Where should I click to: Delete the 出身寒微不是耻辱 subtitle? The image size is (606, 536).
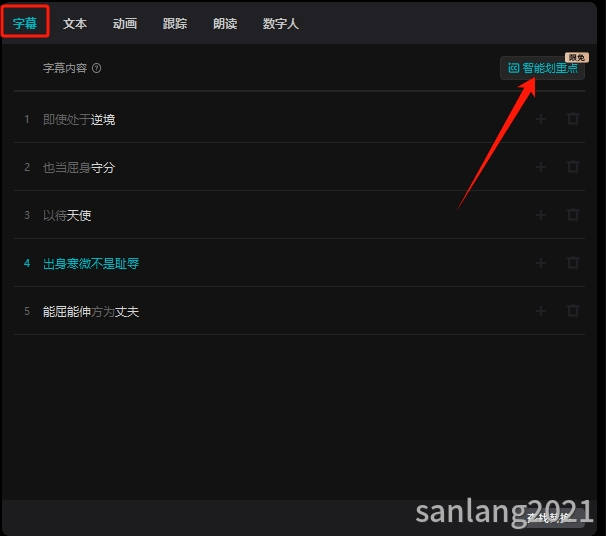point(573,263)
